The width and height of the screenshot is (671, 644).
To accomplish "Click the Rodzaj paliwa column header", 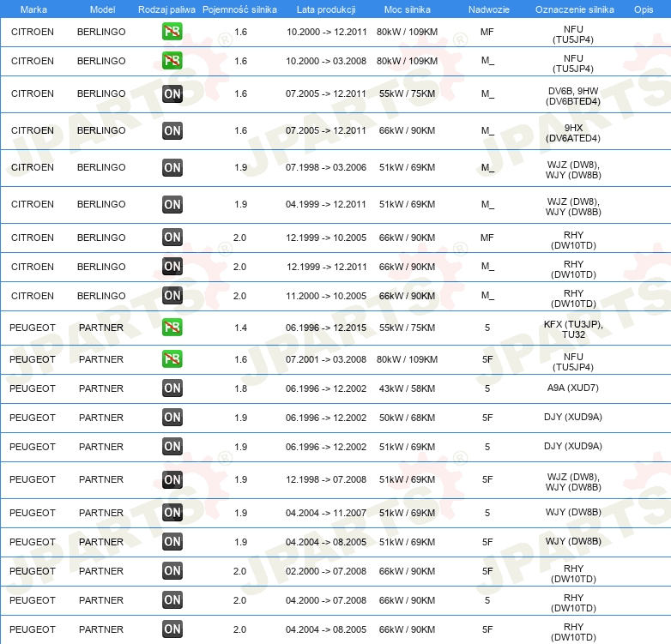I will [166, 9].
